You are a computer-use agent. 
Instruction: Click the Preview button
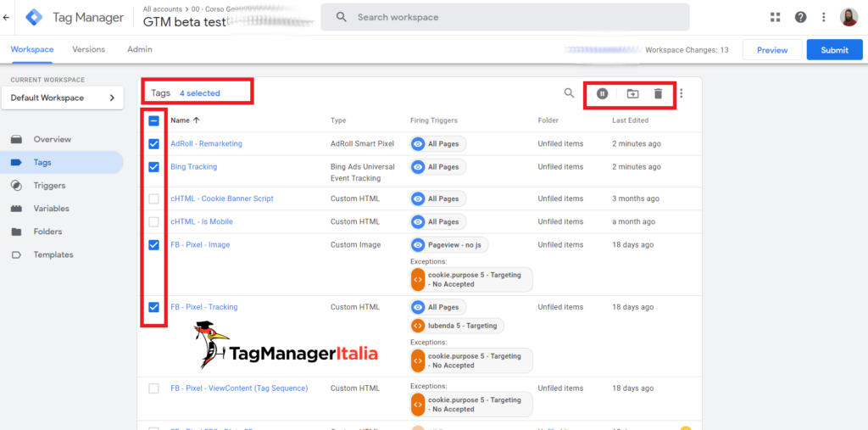click(772, 50)
